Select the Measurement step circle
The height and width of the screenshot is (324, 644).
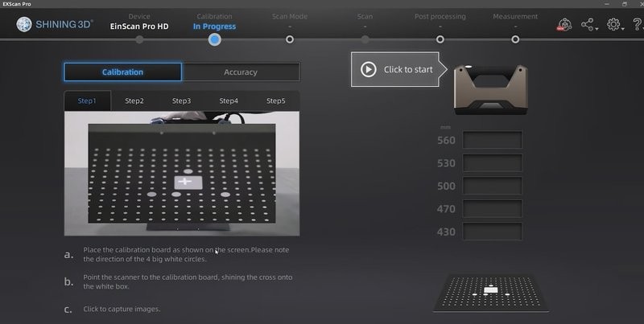pyautogui.click(x=515, y=39)
